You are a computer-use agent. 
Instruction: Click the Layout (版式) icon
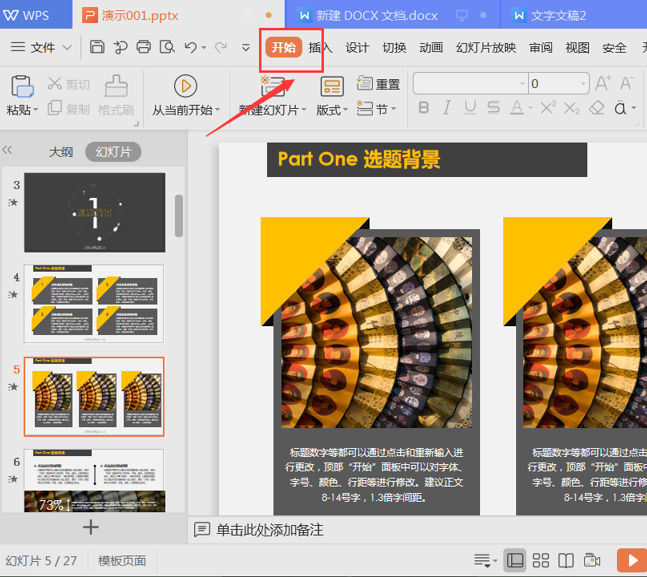click(x=332, y=87)
